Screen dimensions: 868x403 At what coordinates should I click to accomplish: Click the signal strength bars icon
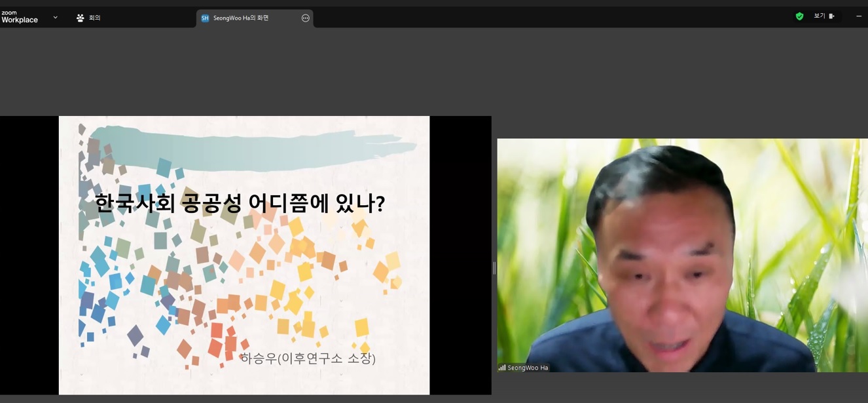coord(501,368)
